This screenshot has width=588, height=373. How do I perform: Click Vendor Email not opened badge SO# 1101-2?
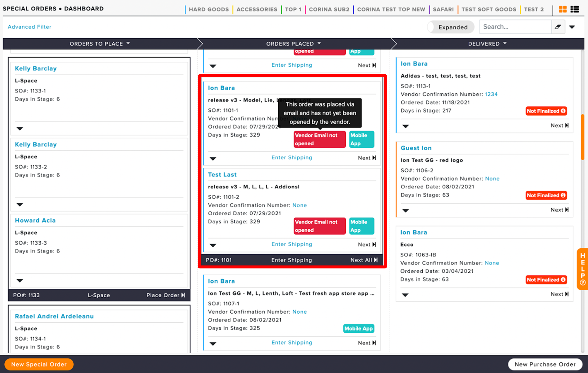[x=319, y=226]
